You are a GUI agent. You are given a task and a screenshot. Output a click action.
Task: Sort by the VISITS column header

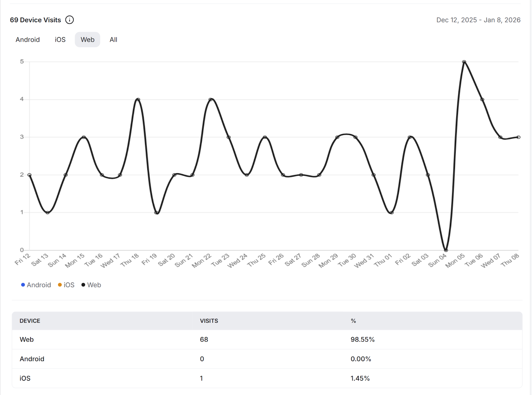click(x=209, y=321)
